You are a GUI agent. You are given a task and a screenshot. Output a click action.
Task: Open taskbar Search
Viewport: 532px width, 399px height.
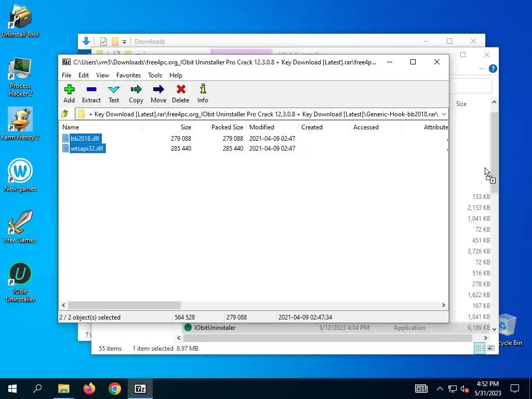(37, 389)
